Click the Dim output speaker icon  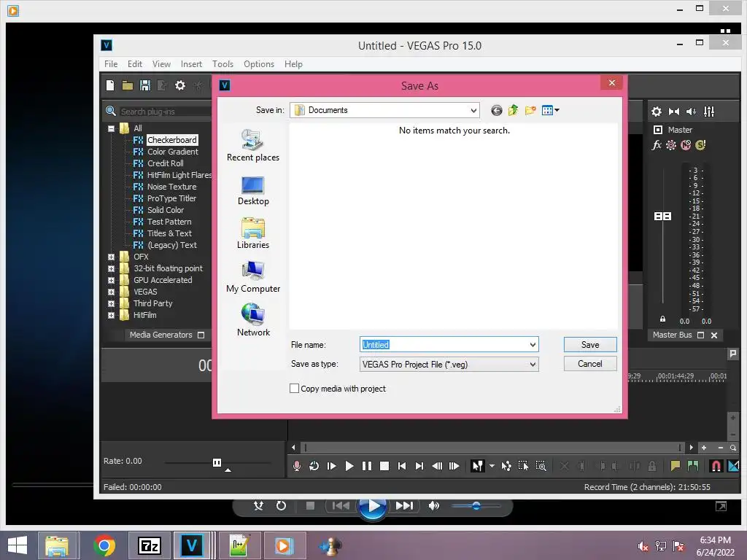point(692,112)
